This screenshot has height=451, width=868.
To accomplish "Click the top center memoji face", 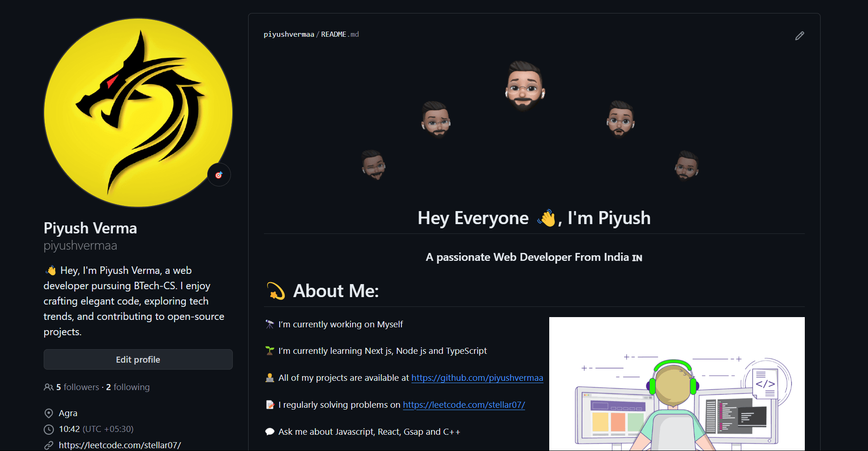I will 524,86.
